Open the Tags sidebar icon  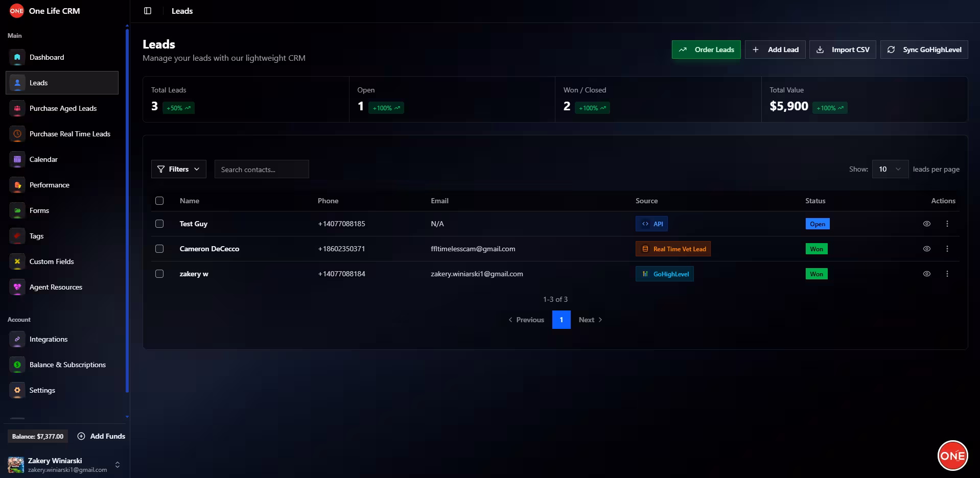point(17,236)
